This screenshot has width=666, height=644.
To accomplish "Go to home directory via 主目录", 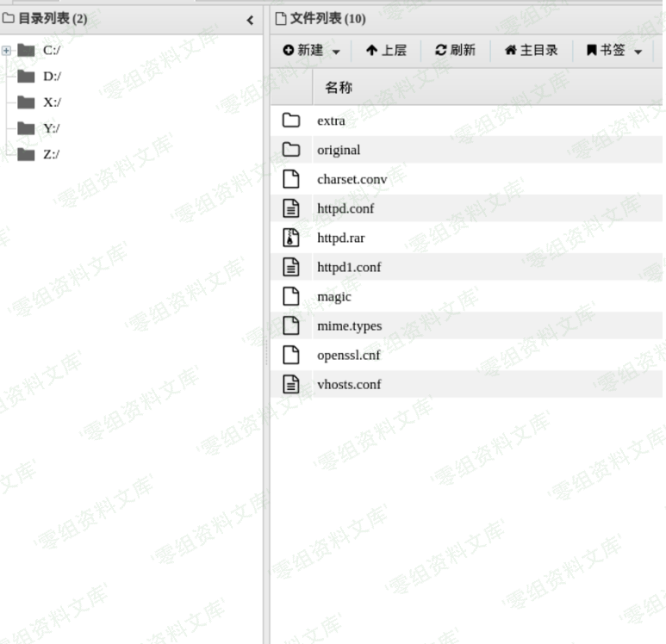I will 531,51.
